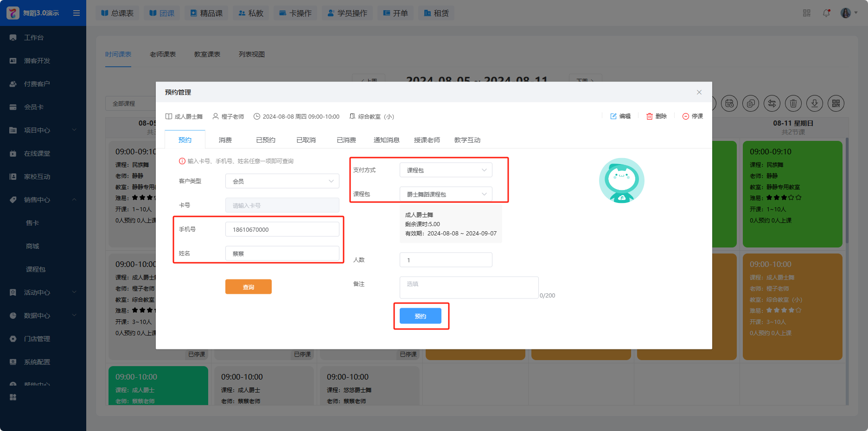Open the notification bell icon

[826, 13]
